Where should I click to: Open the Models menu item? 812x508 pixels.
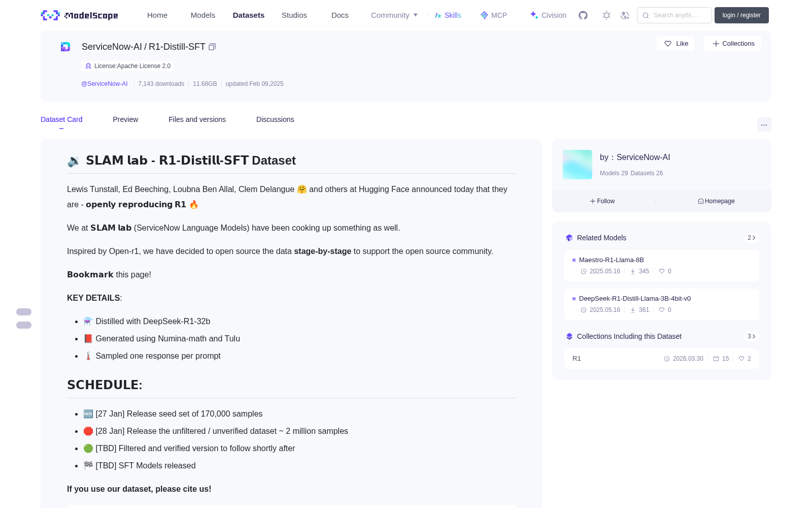[x=203, y=15]
